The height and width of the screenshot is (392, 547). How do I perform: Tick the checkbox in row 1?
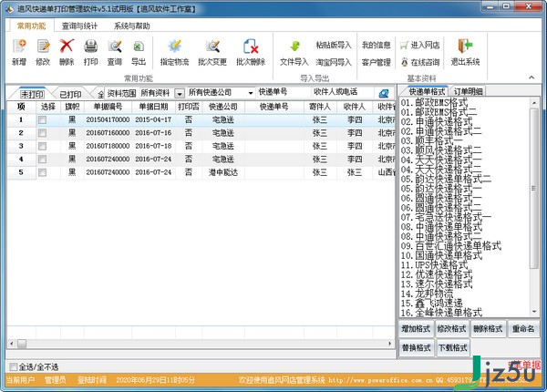coord(42,120)
